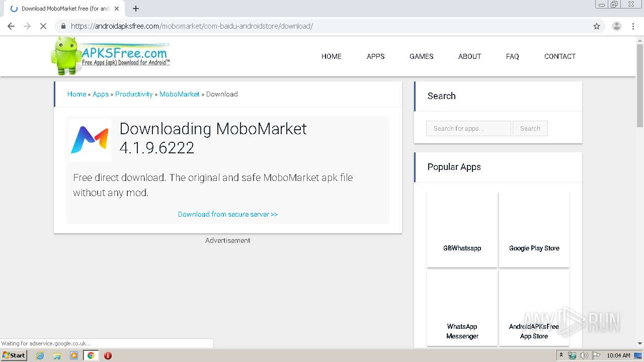Click the Downloading MoboMarket heading
Viewport: 644px width, 362px height.
[x=213, y=138]
